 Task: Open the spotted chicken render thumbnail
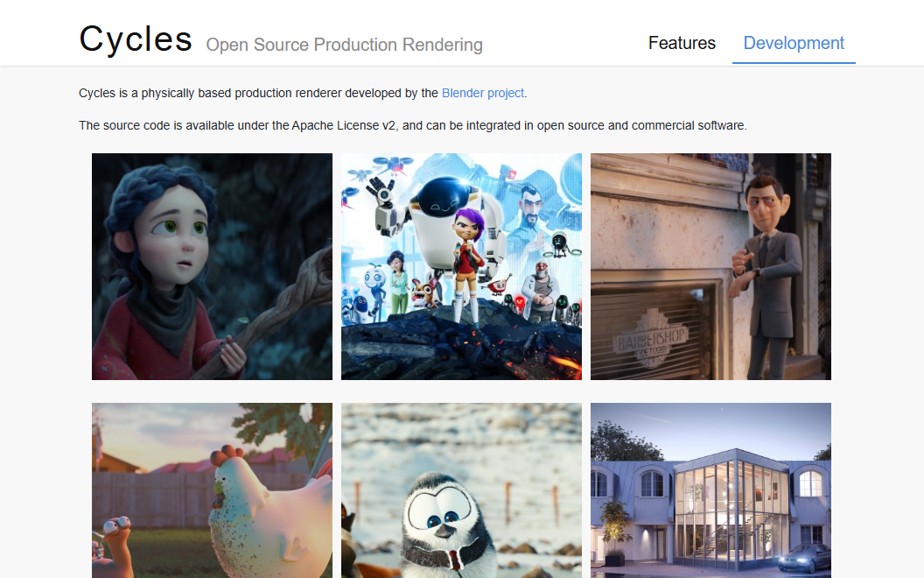[212, 490]
